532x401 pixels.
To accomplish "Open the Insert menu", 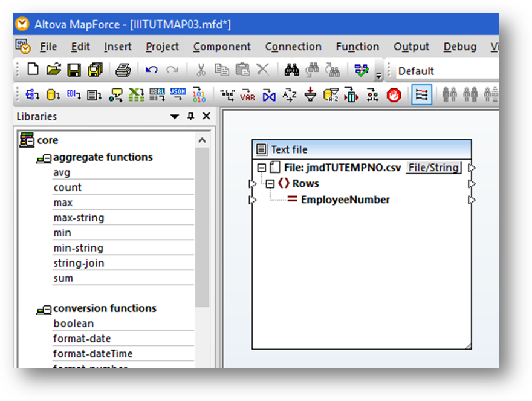I will coord(117,47).
